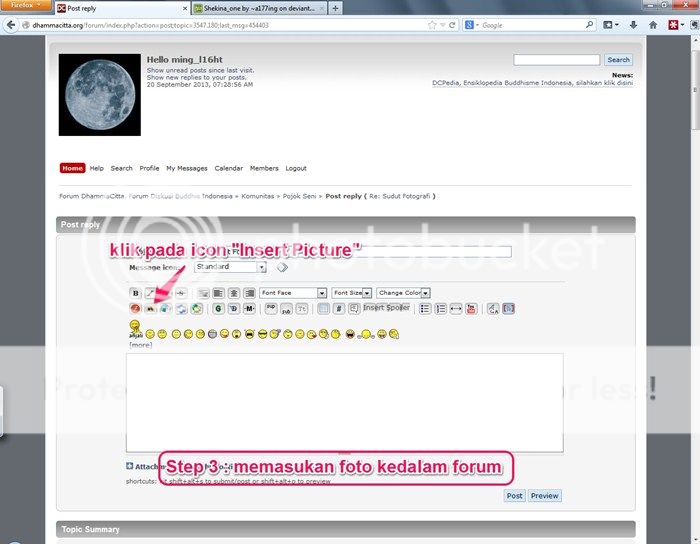Image resolution: width=700 pixels, height=544 pixels.
Task: Insert a code block with hash icon
Action: [x=338, y=309]
